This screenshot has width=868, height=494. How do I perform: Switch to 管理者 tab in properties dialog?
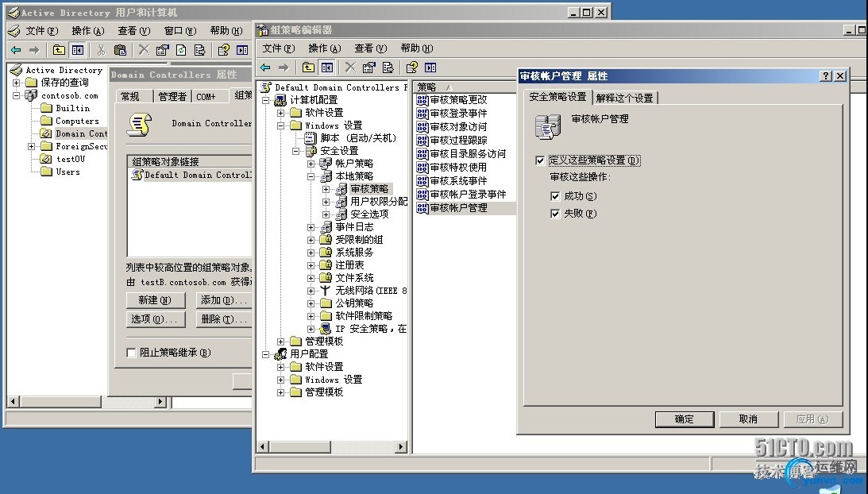tap(172, 96)
